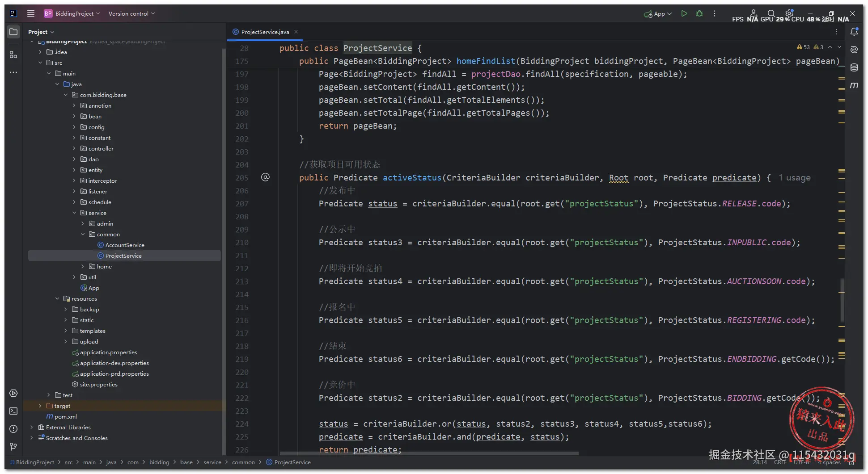
Task: Collapse the common package
Action: [x=83, y=234]
